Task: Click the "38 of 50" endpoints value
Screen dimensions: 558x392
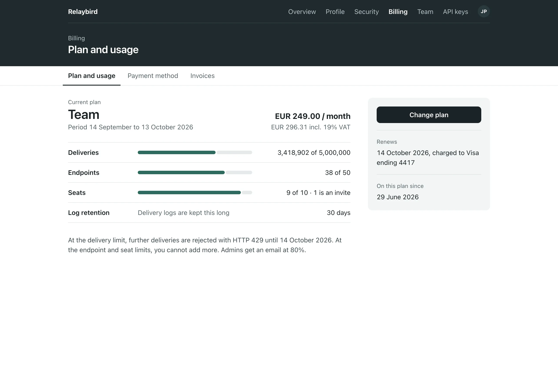Action: [x=338, y=173]
